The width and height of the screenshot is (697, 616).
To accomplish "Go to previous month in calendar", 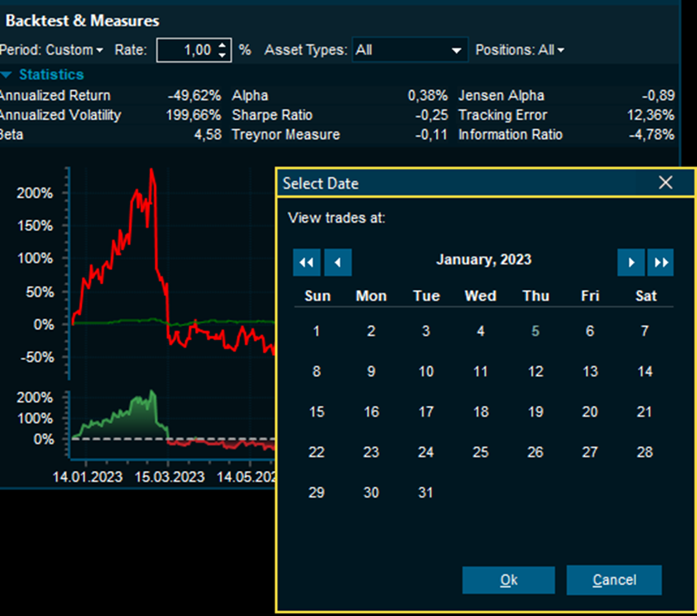I will coord(338,263).
